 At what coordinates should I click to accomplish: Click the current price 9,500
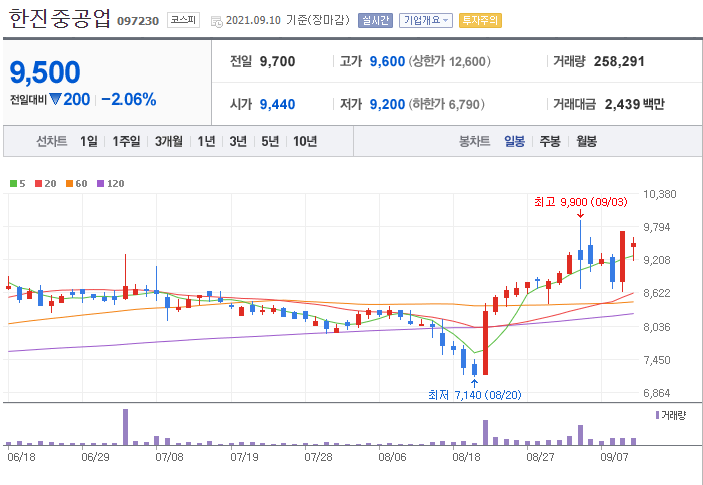pos(45,72)
